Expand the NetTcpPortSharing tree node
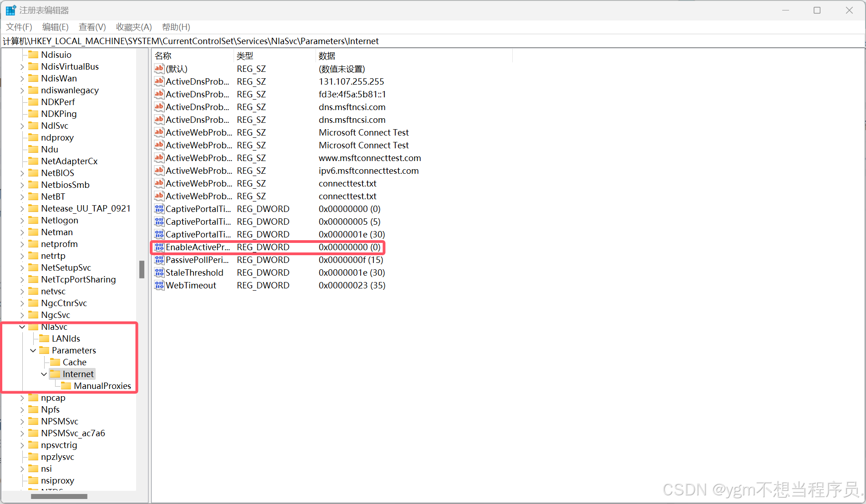The height and width of the screenshot is (504, 866). (22, 279)
